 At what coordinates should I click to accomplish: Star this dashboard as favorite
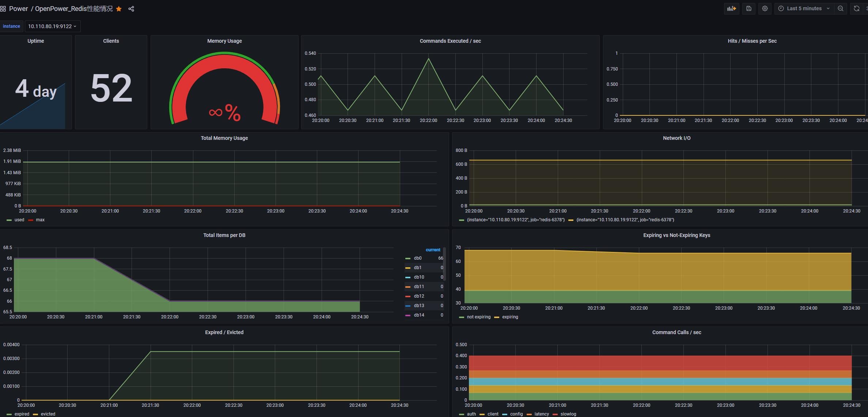pyautogui.click(x=119, y=9)
